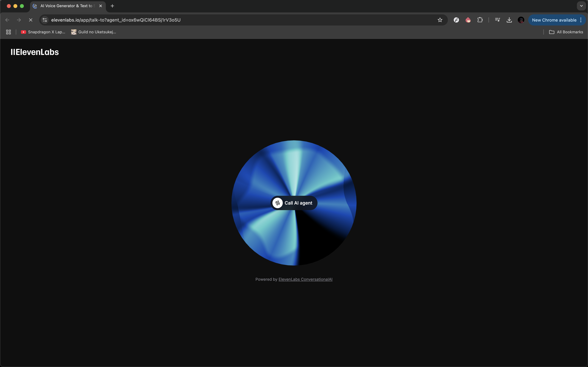Click the Chrome profile avatar

coord(521,20)
